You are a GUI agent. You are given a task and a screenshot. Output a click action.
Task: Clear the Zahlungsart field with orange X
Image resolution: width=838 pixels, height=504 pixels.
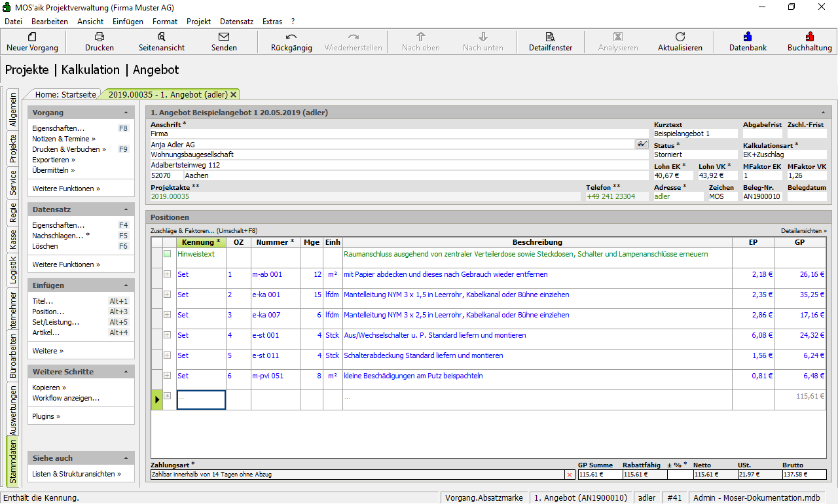coord(570,475)
